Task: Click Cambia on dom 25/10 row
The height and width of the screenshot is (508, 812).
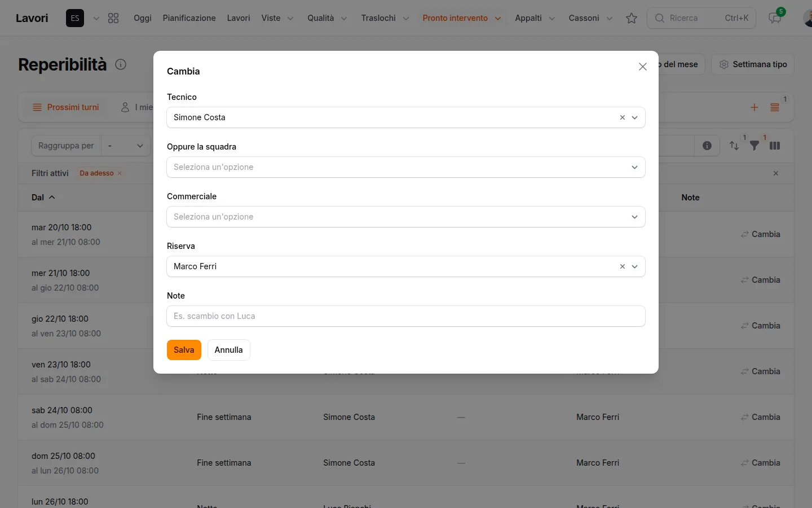Action: pyautogui.click(x=761, y=463)
